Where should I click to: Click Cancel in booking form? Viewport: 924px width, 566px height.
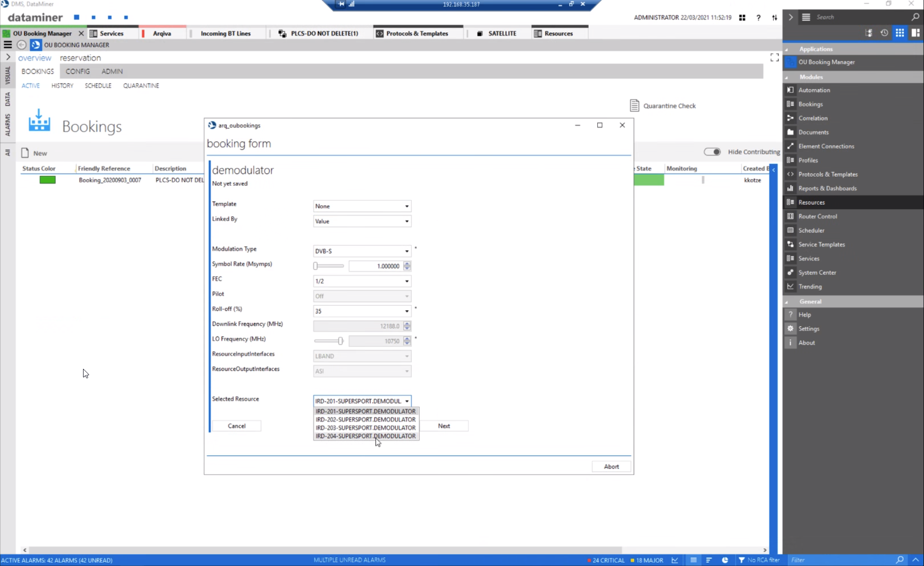(237, 426)
